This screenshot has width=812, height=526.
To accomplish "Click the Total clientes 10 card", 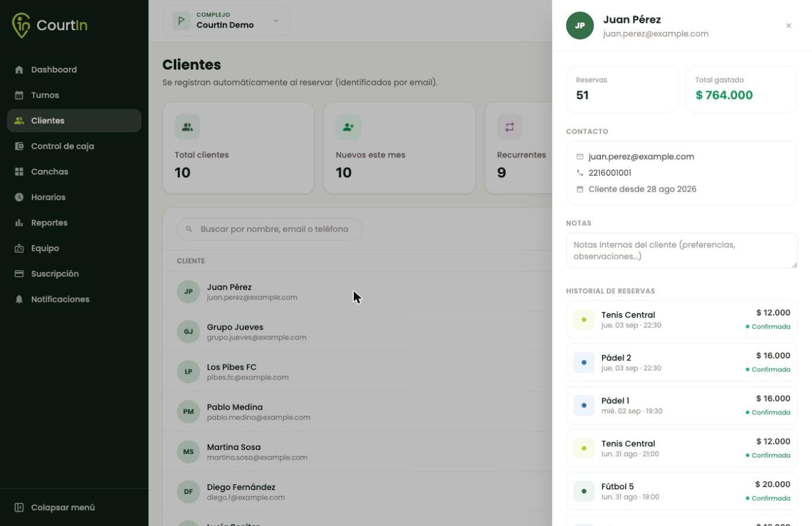I will [x=238, y=148].
